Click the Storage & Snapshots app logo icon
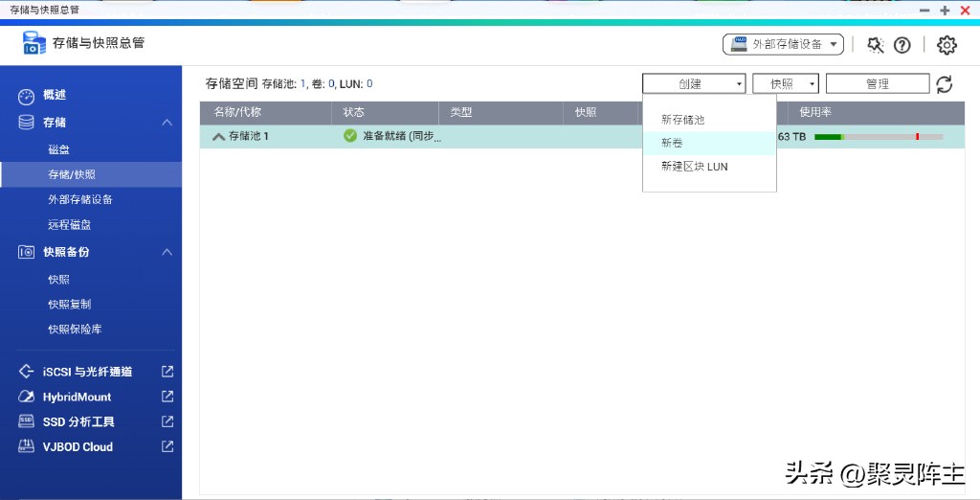The width and height of the screenshot is (980, 500). point(33,42)
